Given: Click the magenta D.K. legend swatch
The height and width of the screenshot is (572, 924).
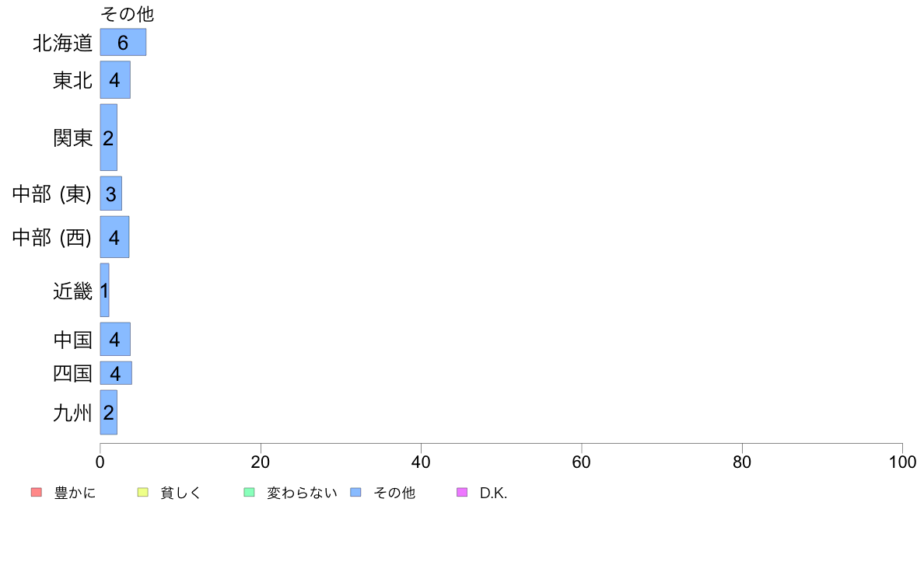Looking at the screenshot, I should [x=462, y=493].
